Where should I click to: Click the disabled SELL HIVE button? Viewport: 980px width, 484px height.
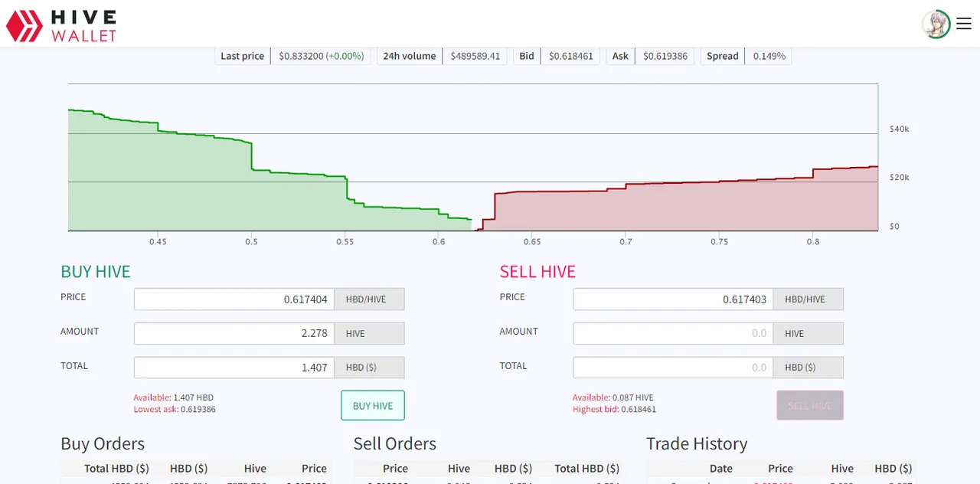tap(810, 406)
